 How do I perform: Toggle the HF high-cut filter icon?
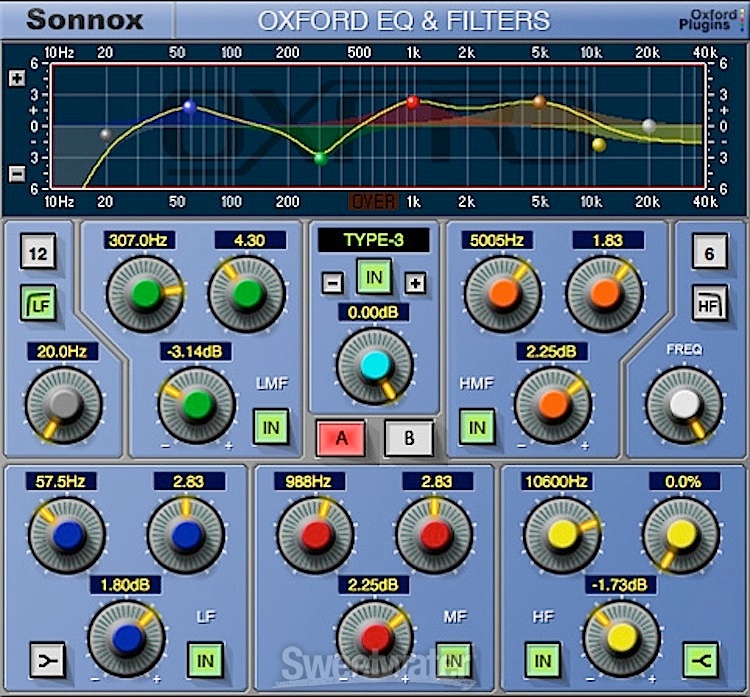708,301
